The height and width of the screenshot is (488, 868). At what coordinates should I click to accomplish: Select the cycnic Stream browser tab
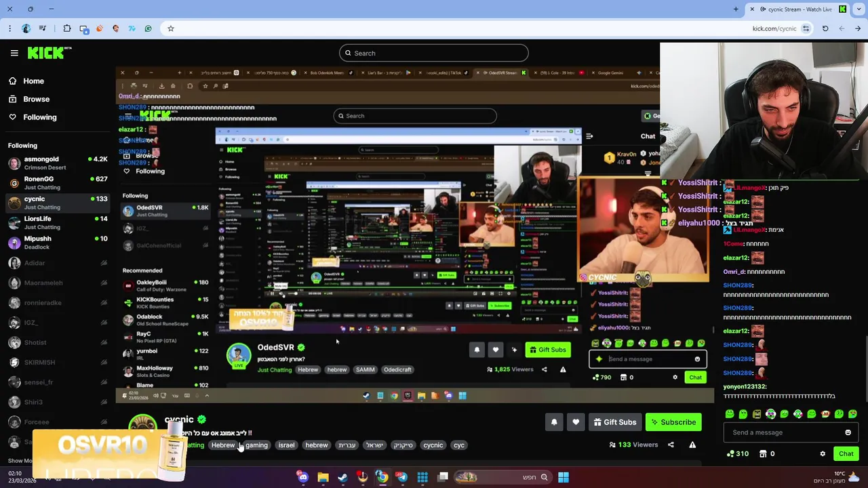click(797, 9)
